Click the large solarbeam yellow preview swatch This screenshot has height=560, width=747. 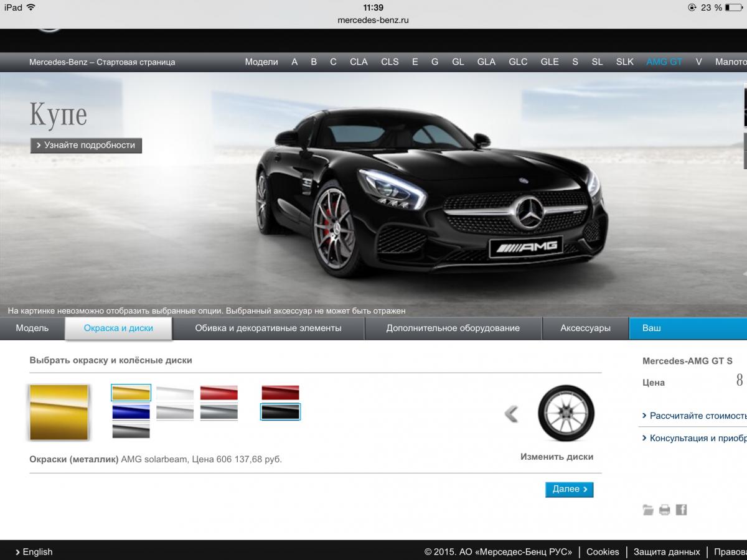[x=59, y=413]
